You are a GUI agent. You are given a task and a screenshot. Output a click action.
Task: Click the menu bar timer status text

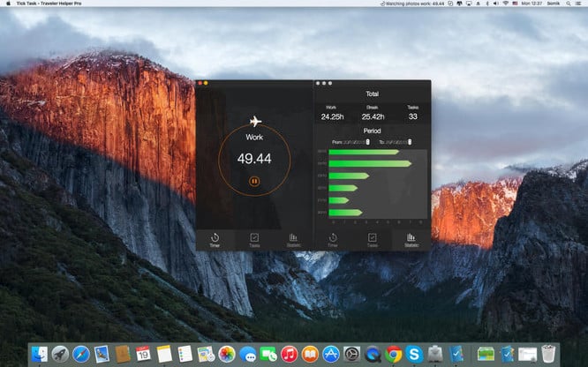click(x=415, y=4)
